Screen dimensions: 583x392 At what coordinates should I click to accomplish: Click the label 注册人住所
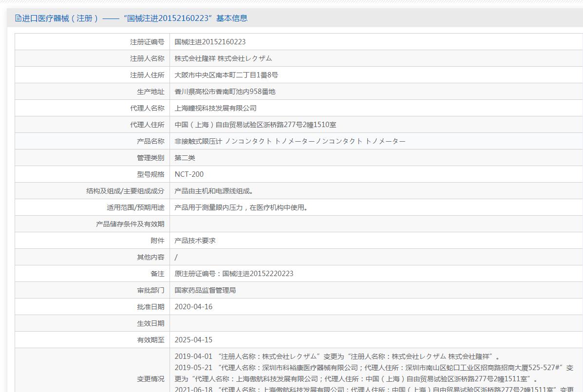coord(147,75)
